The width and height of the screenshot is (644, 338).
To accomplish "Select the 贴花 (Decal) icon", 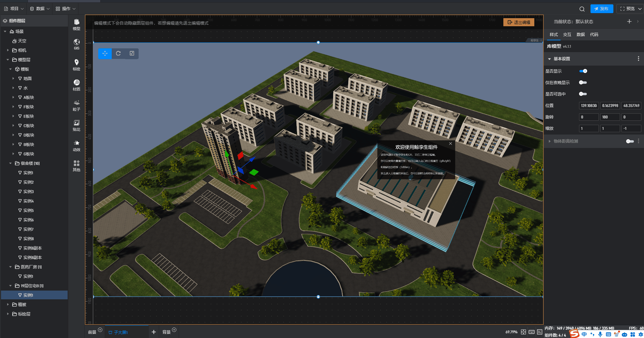I will click(x=76, y=125).
